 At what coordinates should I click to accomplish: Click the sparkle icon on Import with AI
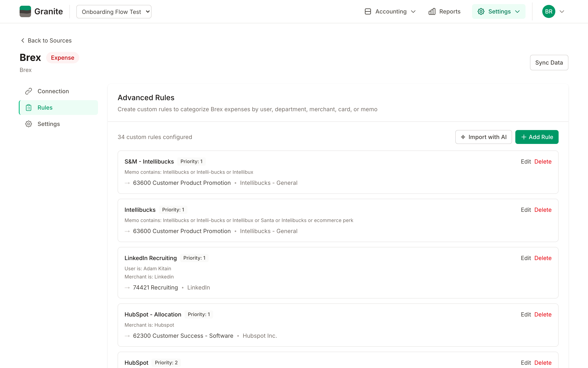[x=463, y=137]
